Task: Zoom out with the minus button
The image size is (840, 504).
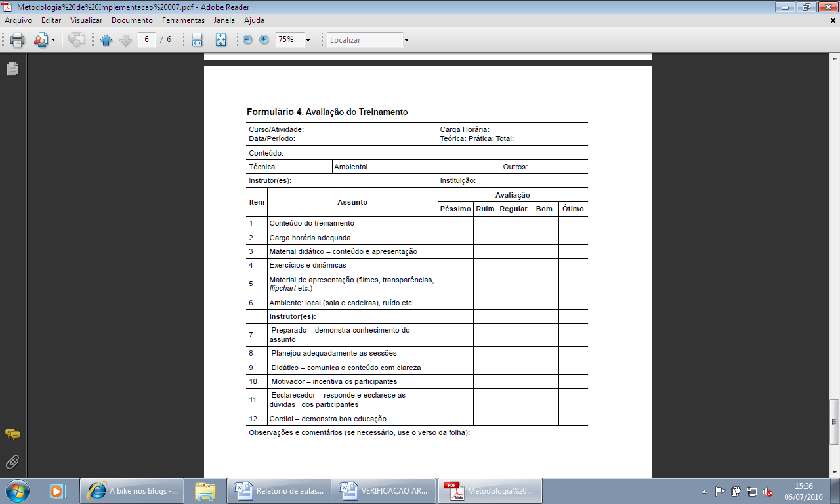Action: tap(247, 39)
